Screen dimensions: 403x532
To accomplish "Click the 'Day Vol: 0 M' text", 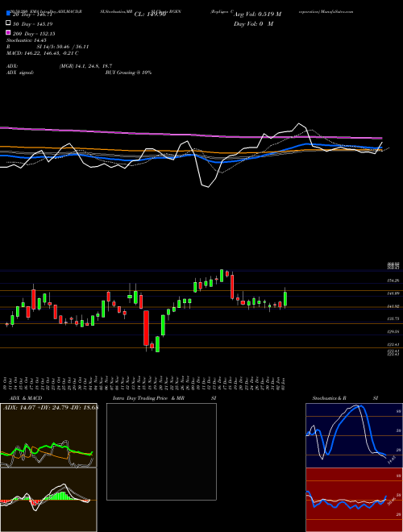I will 253,23.
